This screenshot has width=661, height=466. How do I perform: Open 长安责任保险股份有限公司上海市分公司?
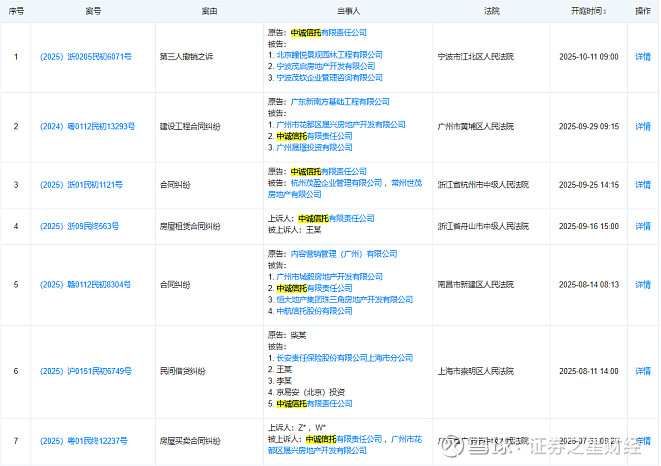(344, 358)
